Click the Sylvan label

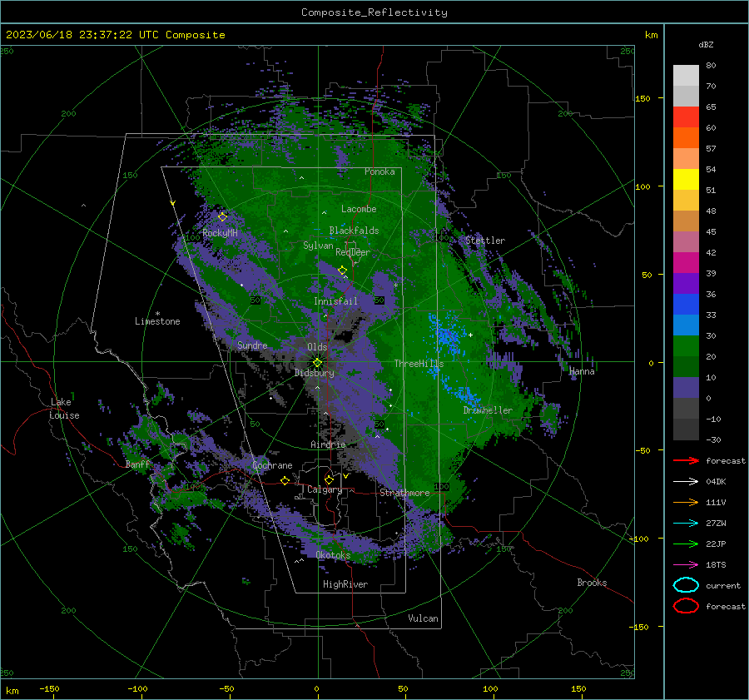[x=318, y=246]
